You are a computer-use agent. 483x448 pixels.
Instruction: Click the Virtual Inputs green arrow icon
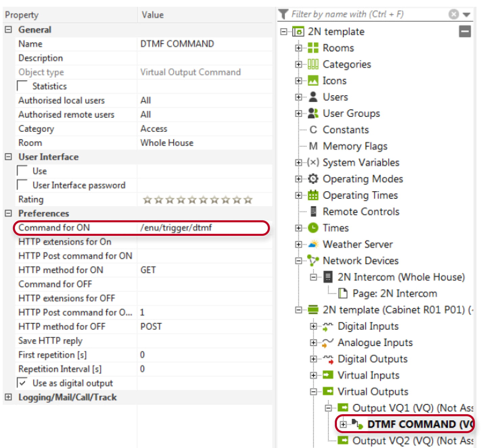click(x=328, y=375)
